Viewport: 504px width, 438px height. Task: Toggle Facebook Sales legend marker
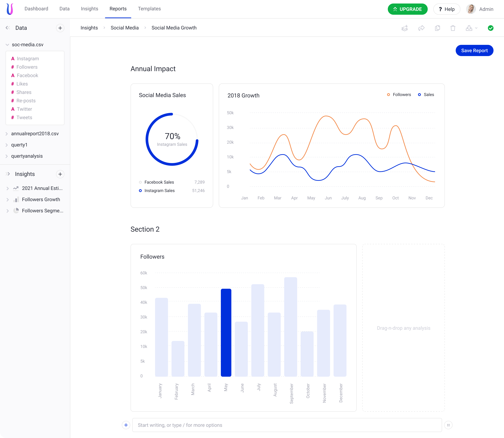coord(140,182)
